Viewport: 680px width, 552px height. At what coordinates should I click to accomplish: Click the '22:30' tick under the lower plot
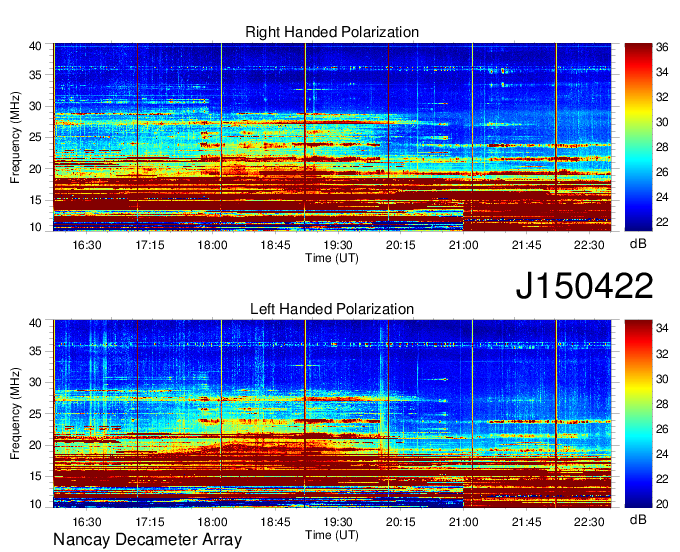point(589,522)
